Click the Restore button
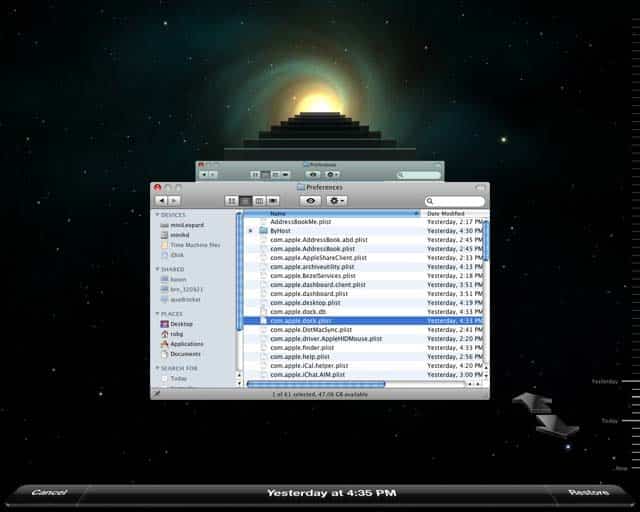640x512 pixels. pyautogui.click(x=589, y=492)
